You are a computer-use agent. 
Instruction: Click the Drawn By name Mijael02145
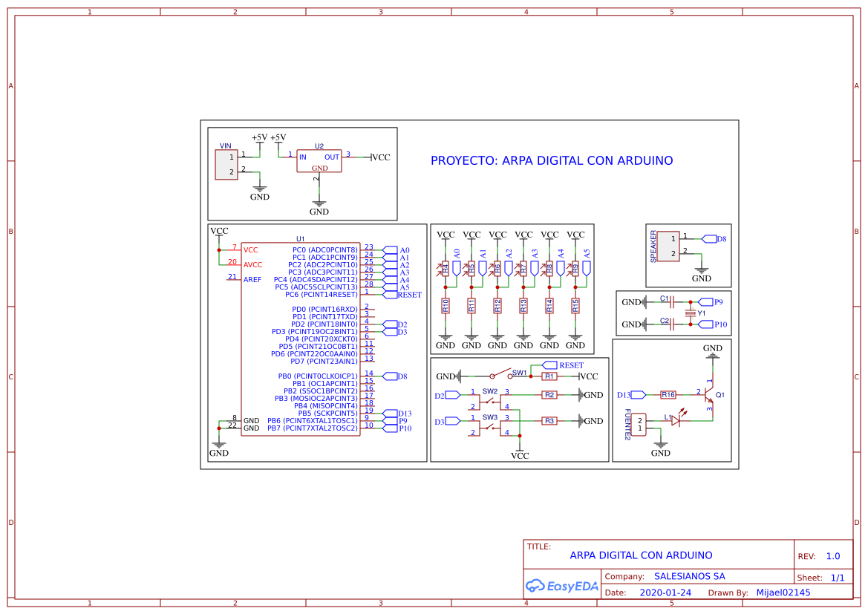click(783, 592)
